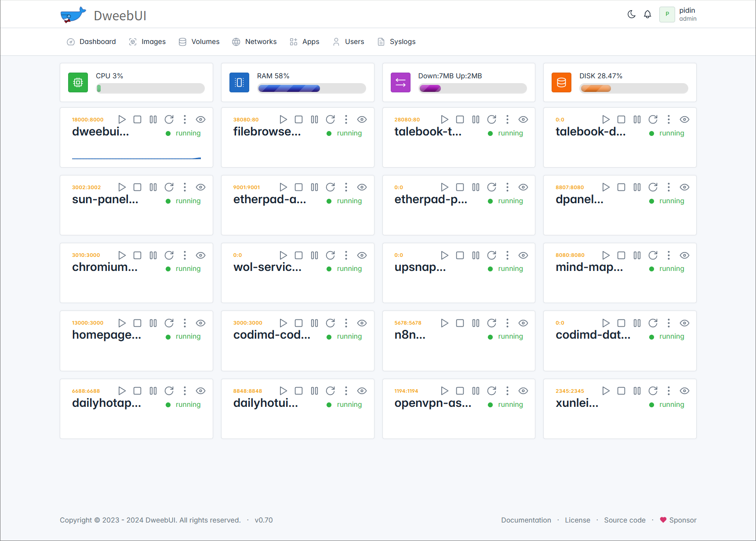Start the dweebui container with play icon
Viewport: 756px width, 541px height.
click(122, 120)
